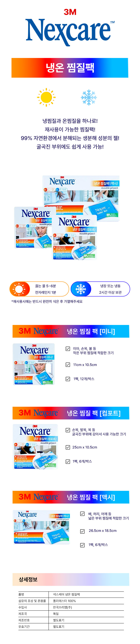This screenshot has width=140, height=644.
Task: Click the 냉온 찜질 팩 [맥시] heading
Action: [x=91, y=497]
